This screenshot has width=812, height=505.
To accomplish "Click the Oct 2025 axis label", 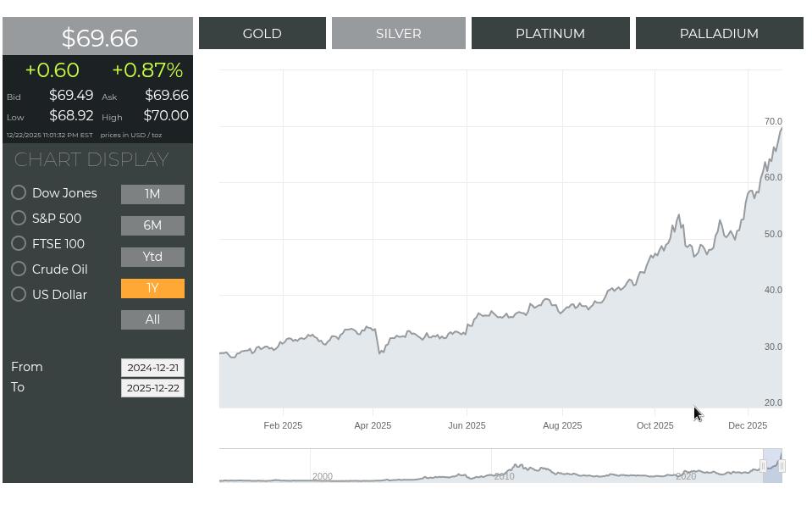I will click(655, 425).
